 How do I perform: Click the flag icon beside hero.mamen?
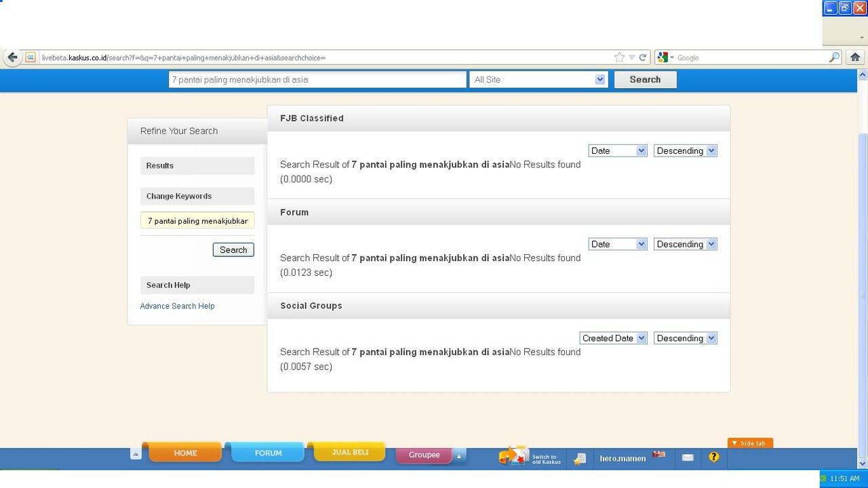[x=658, y=454]
